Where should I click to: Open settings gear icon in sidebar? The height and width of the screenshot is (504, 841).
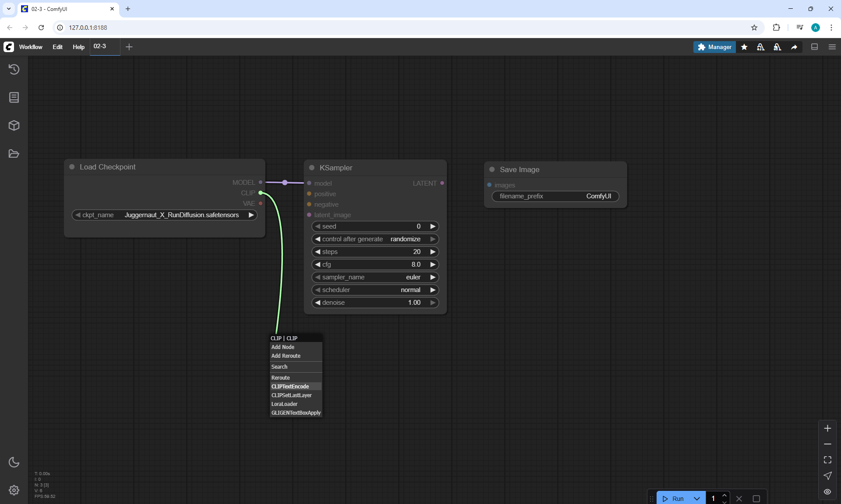point(14,490)
